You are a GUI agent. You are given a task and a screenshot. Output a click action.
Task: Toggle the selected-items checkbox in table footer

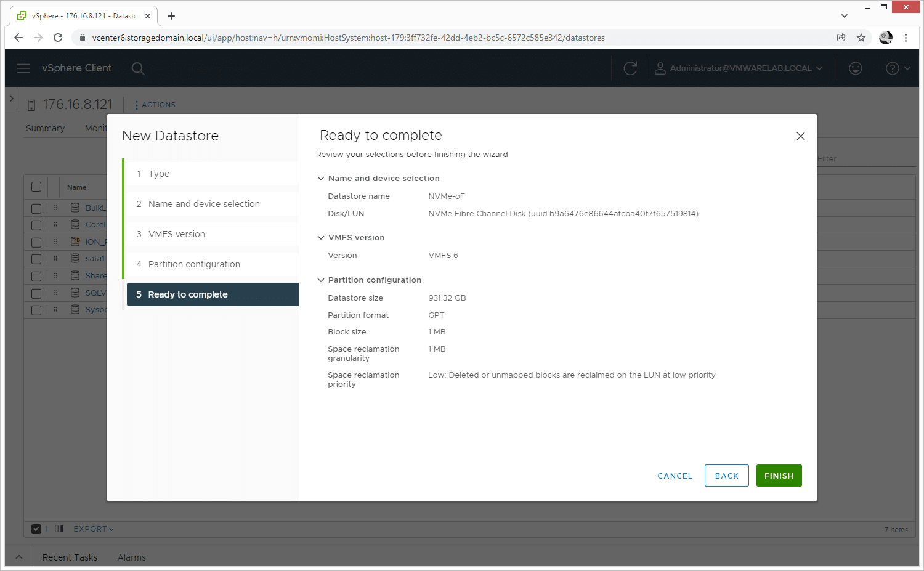tap(36, 528)
